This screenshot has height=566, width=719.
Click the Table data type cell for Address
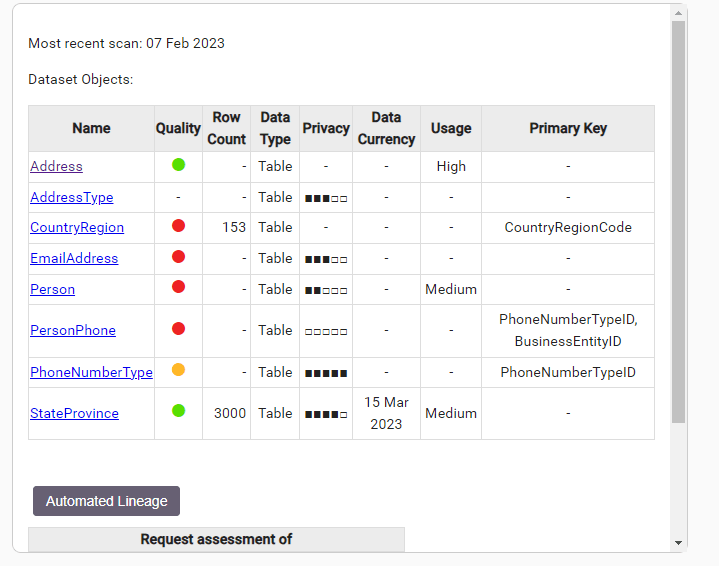coord(275,166)
